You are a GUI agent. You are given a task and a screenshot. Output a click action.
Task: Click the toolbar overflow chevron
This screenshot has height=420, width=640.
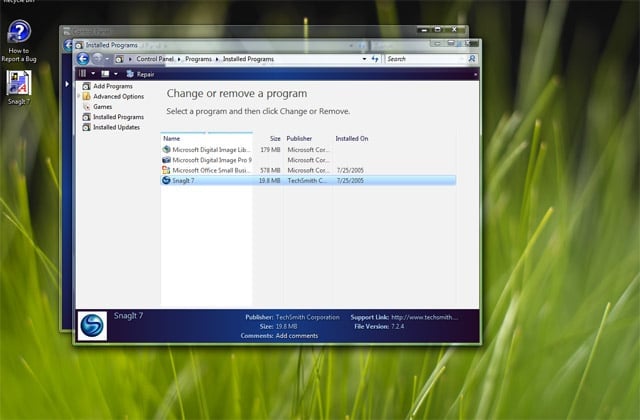475,74
